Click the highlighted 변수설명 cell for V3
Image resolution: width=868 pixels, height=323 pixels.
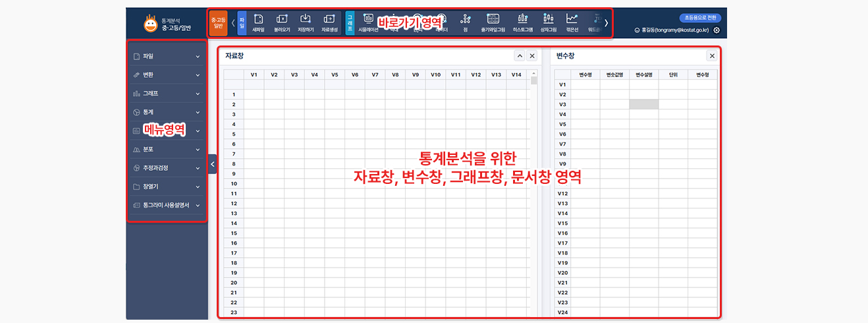click(x=643, y=104)
